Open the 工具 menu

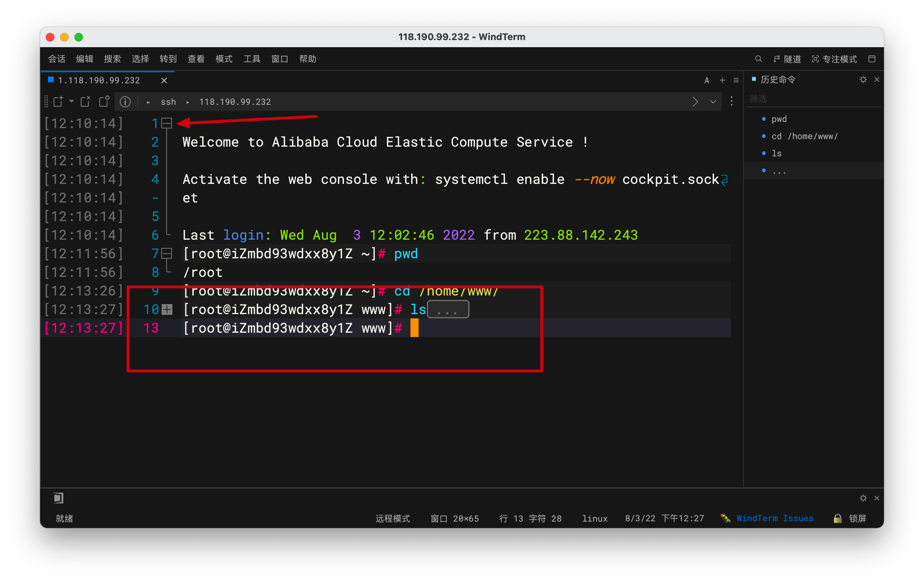(x=252, y=59)
